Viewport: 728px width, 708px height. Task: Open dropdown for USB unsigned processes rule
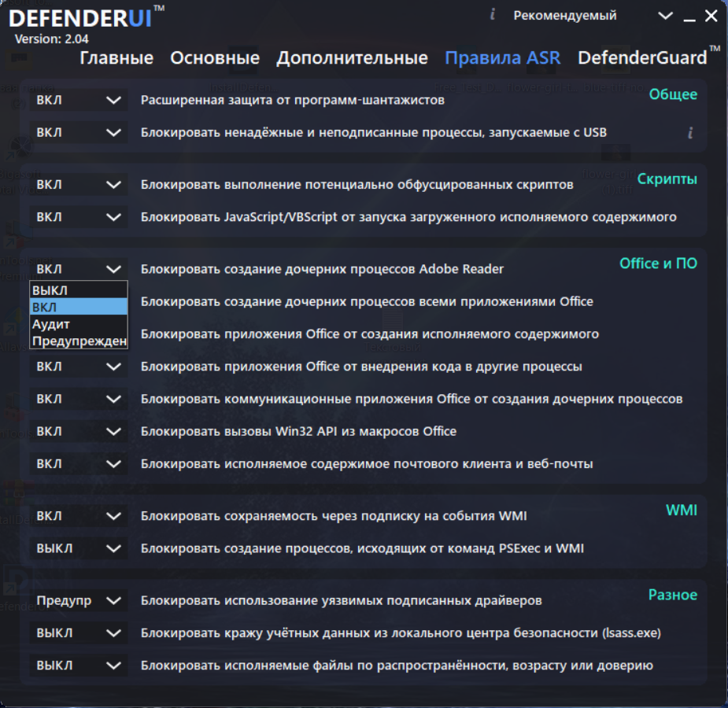pos(79,133)
